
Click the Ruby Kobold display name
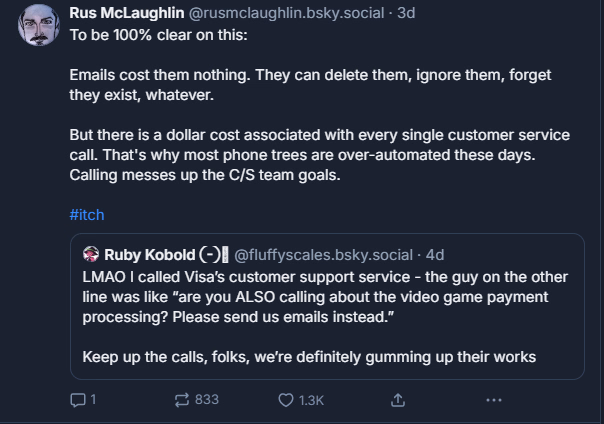(x=150, y=255)
